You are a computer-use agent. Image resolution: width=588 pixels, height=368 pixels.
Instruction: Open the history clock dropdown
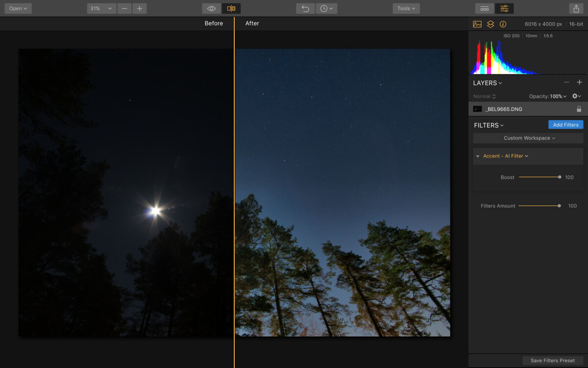(326, 8)
